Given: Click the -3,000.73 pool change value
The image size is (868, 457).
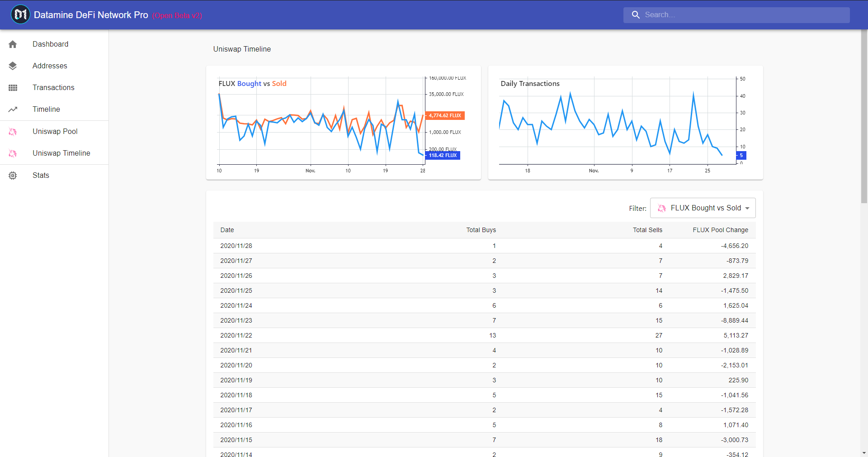Looking at the screenshot, I should tap(735, 440).
